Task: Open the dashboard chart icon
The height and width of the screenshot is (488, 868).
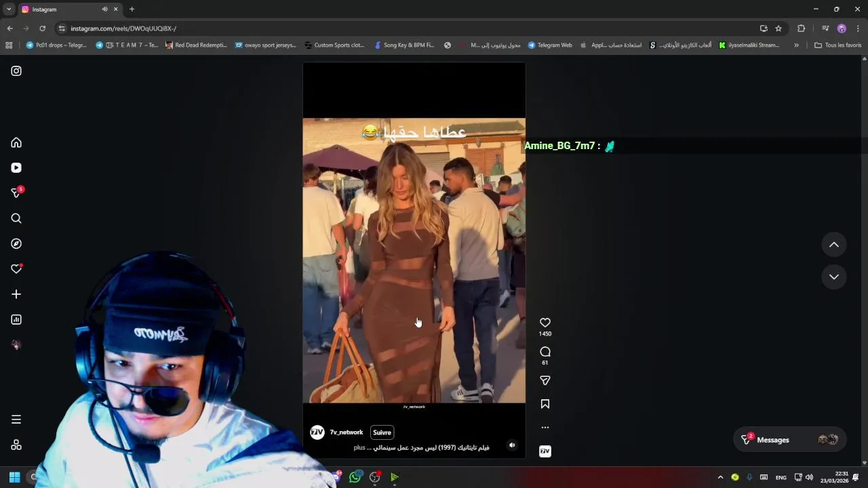Action: pyautogui.click(x=16, y=319)
